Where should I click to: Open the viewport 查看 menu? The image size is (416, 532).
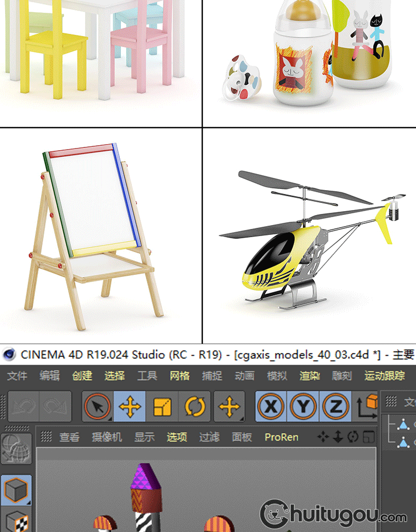click(69, 437)
